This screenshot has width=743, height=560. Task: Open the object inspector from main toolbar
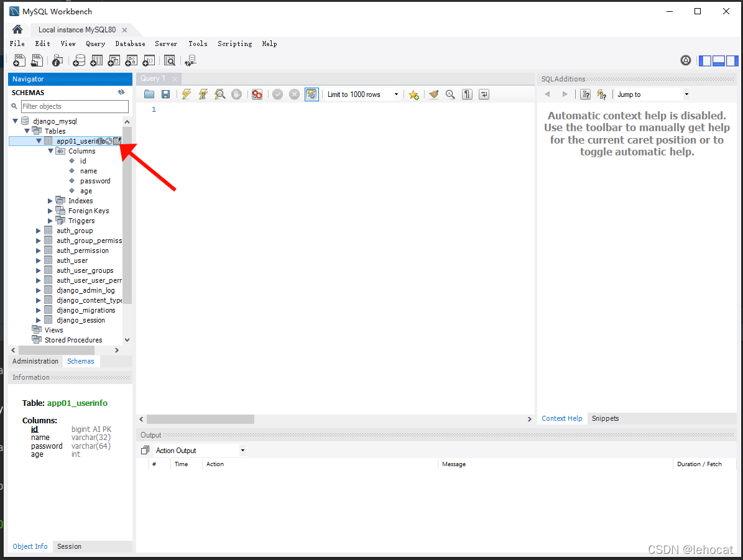click(58, 60)
